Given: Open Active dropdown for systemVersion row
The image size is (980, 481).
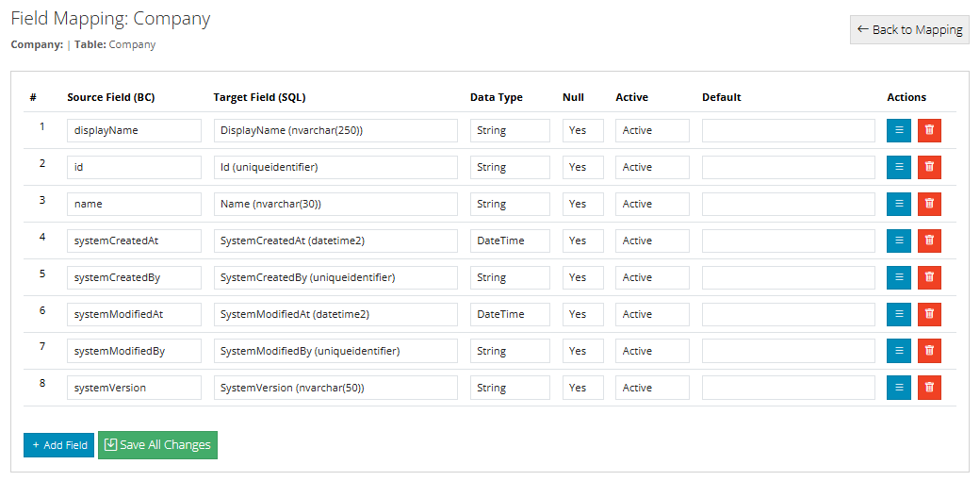Looking at the screenshot, I should tap(652, 388).
